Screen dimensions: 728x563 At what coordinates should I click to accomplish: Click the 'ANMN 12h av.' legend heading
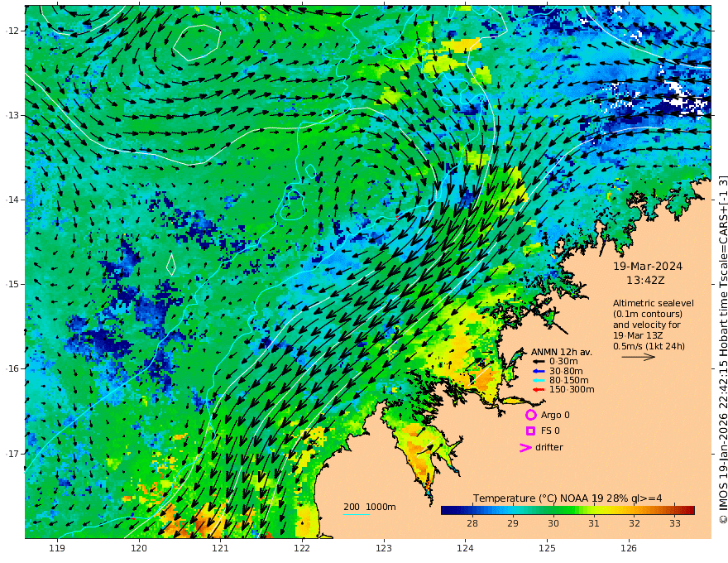click(562, 352)
